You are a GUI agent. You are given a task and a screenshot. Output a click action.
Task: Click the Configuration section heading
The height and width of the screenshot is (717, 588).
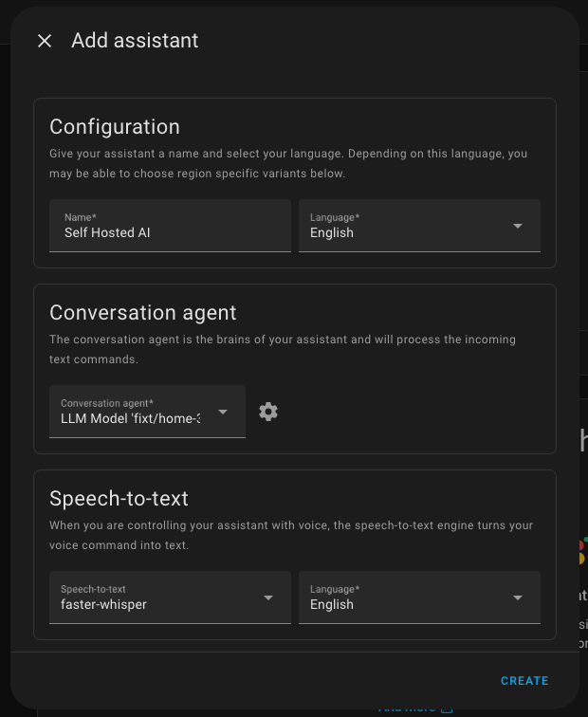[115, 127]
